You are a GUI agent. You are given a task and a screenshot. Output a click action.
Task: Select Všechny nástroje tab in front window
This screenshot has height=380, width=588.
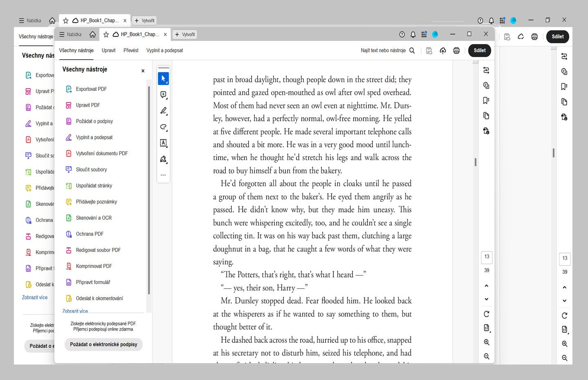76,51
